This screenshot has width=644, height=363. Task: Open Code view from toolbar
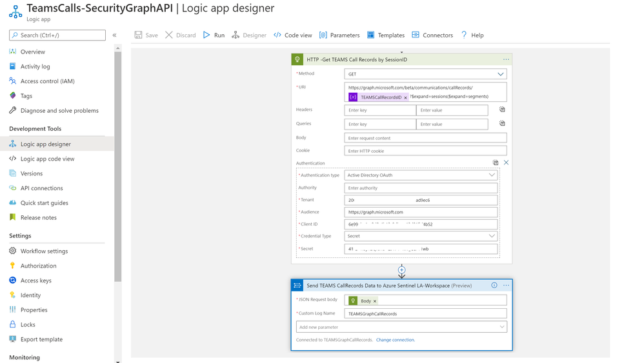pyautogui.click(x=293, y=35)
